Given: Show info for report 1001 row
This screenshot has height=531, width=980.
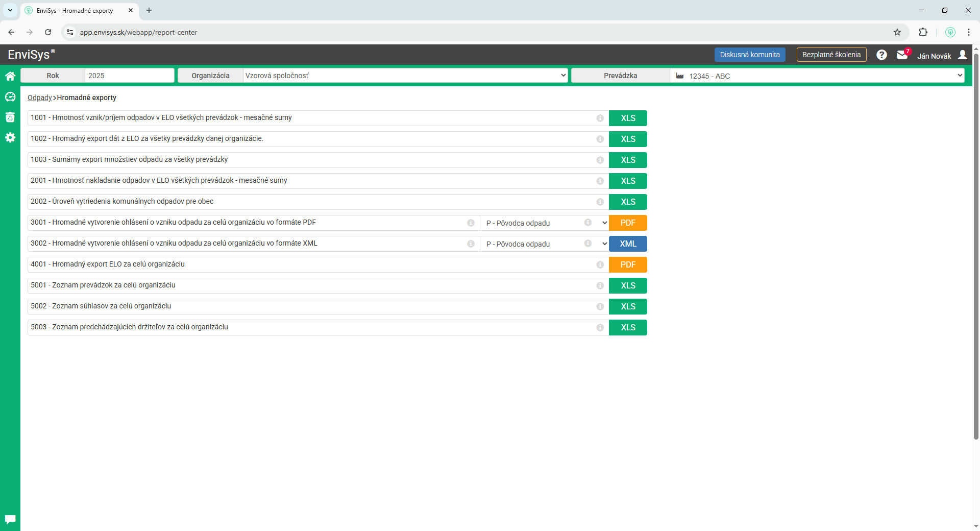Looking at the screenshot, I should pos(600,118).
